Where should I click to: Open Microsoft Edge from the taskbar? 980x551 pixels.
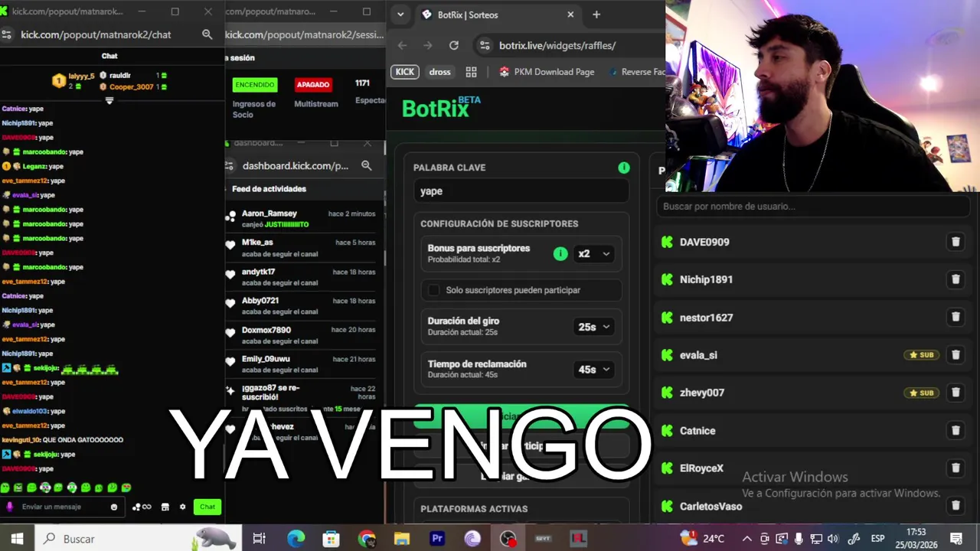point(296,539)
